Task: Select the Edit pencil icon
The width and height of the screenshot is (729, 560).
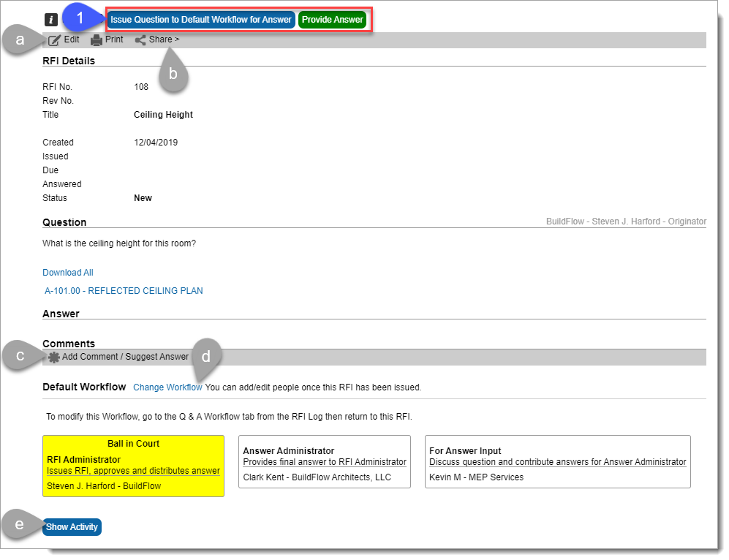Action: (x=53, y=39)
